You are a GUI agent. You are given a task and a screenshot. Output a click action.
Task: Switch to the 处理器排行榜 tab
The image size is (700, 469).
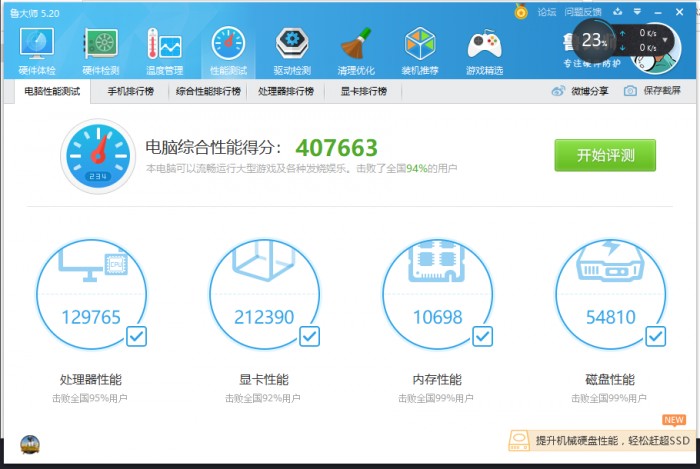click(286, 91)
